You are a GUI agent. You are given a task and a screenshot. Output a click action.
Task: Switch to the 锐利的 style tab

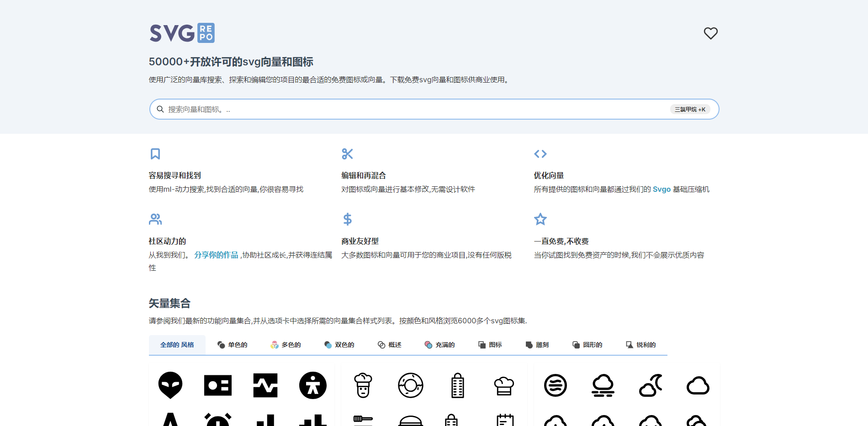click(x=640, y=345)
